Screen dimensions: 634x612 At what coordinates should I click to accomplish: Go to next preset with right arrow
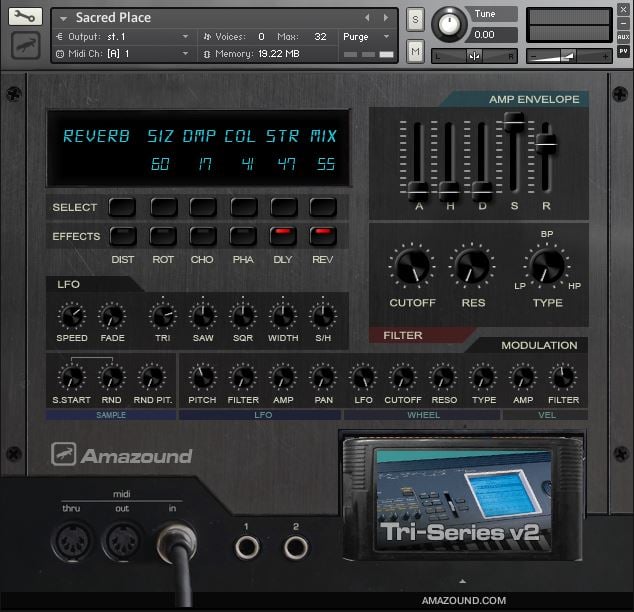(386, 18)
